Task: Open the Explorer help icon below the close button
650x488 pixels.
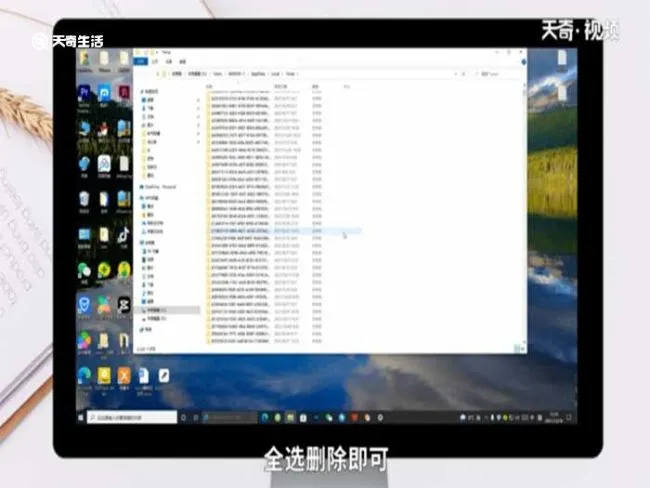Action: pyautogui.click(x=523, y=62)
